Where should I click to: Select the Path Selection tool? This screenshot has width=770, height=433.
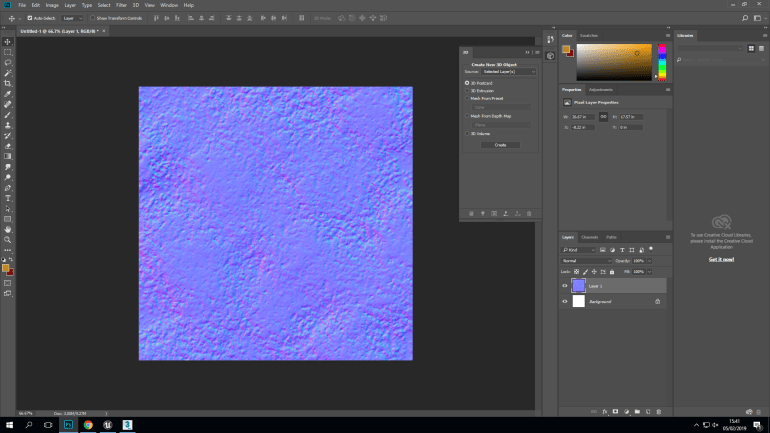(7, 209)
